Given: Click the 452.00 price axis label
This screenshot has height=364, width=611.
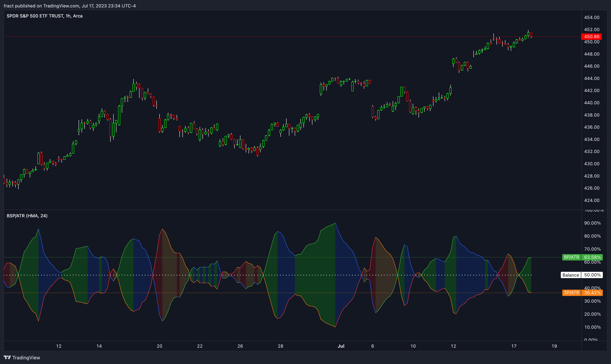Looking at the screenshot, I should [592, 29].
